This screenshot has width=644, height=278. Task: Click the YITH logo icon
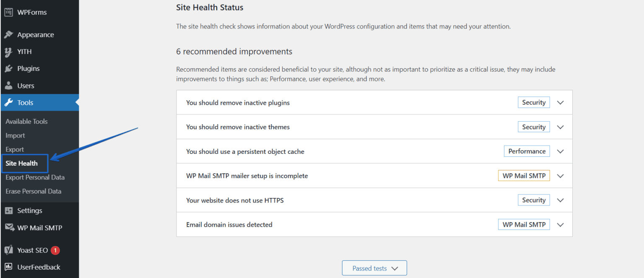coord(8,52)
